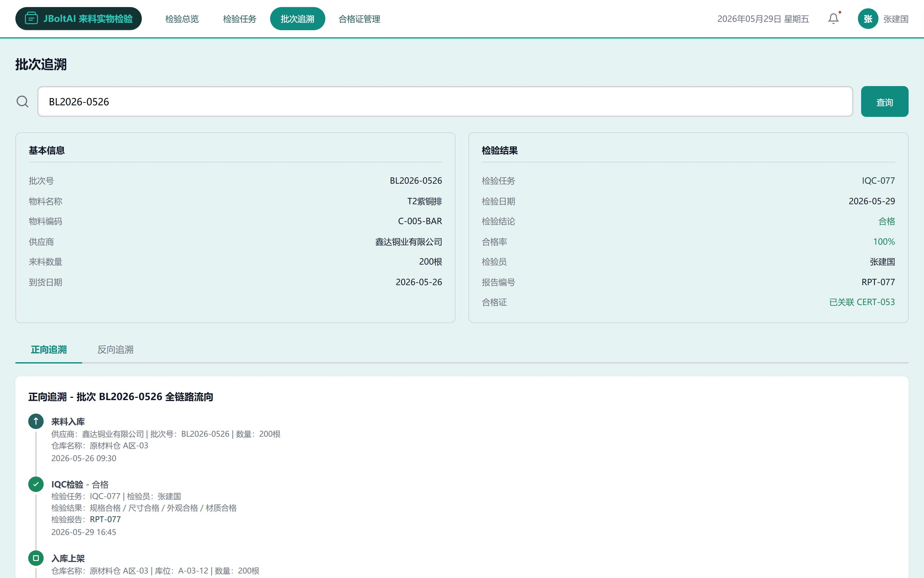
Task: Click the 来料数量 value 200根
Action: (x=430, y=261)
